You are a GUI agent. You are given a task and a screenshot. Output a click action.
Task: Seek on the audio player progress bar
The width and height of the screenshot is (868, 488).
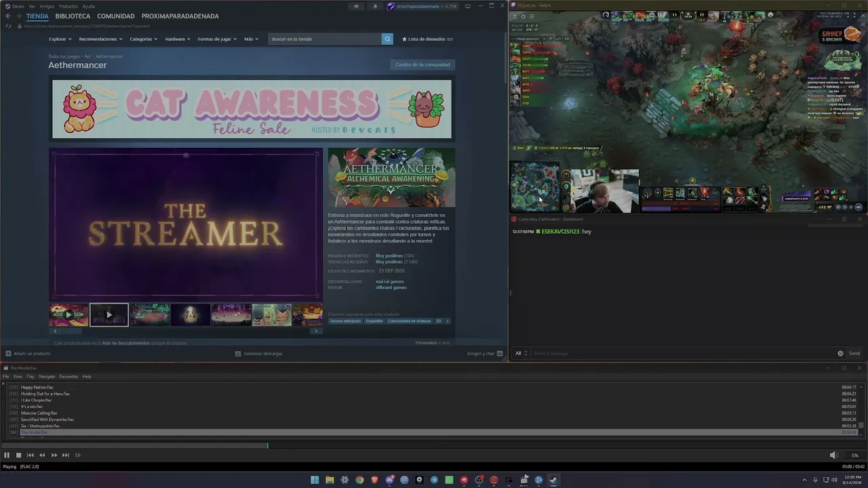[434, 445]
